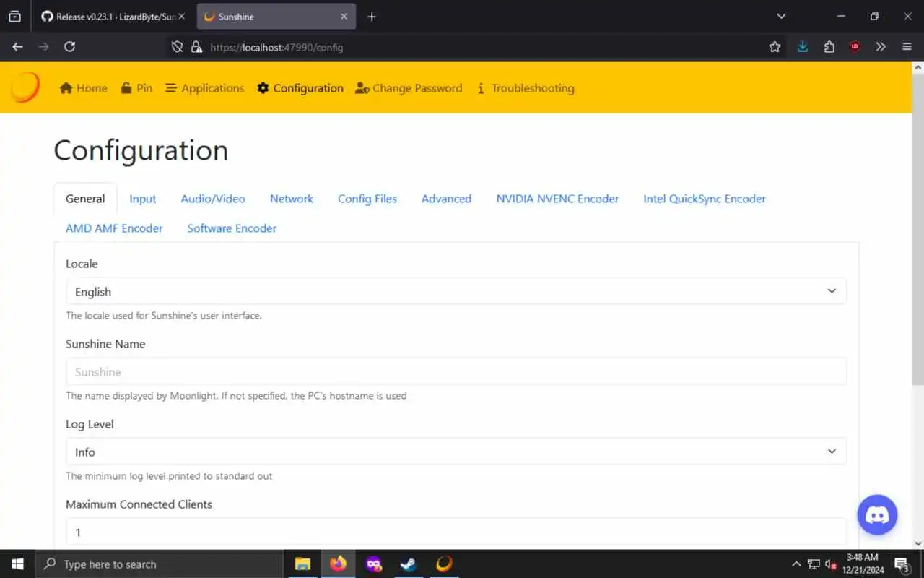Click the site security padlock icon
Screen dimensions: 924x578
coord(196,47)
